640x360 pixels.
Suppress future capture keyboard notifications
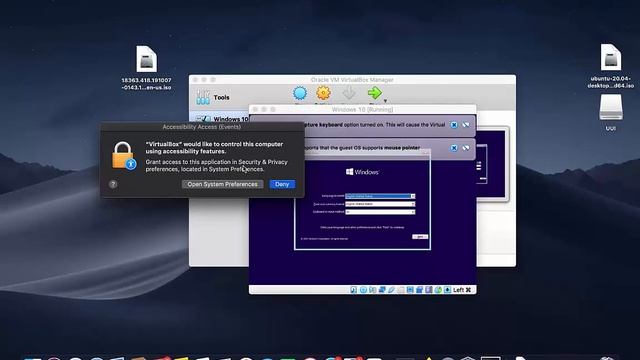466,125
